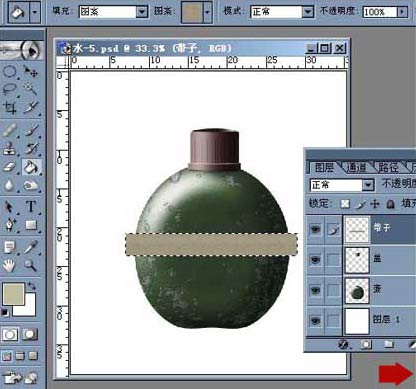Select the Type tool
This screenshot has height=389, width=416.
pos(31,207)
